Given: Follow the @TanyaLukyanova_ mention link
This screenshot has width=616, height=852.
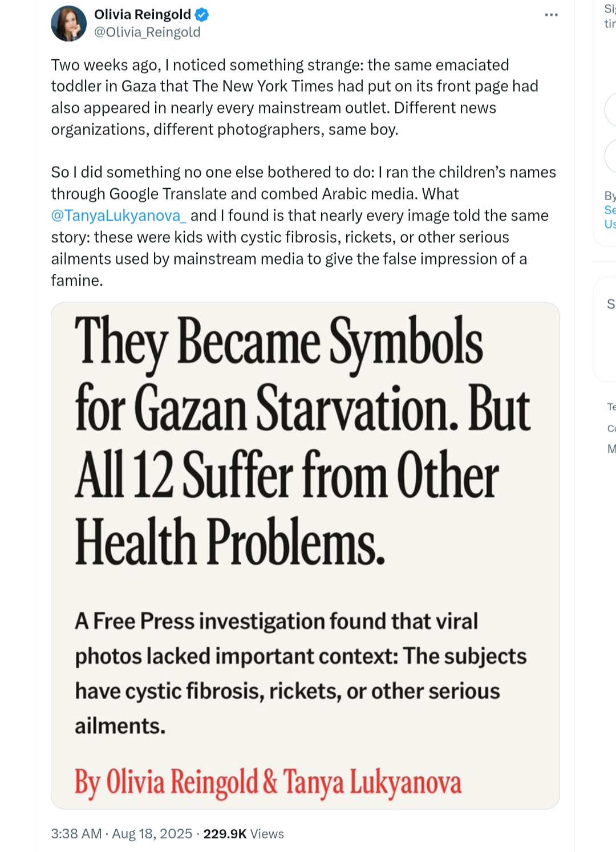Looking at the screenshot, I should tap(119, 216).
